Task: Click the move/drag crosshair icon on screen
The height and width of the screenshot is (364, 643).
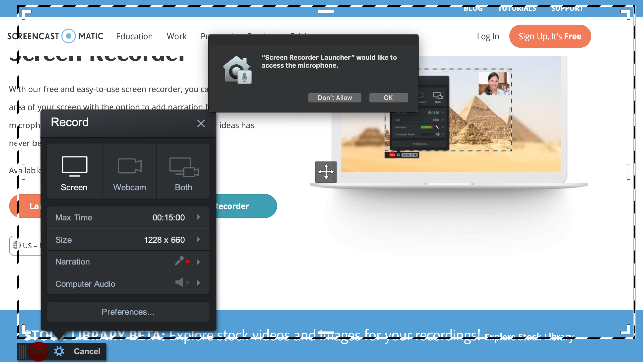Action: (x=326, y=171)
